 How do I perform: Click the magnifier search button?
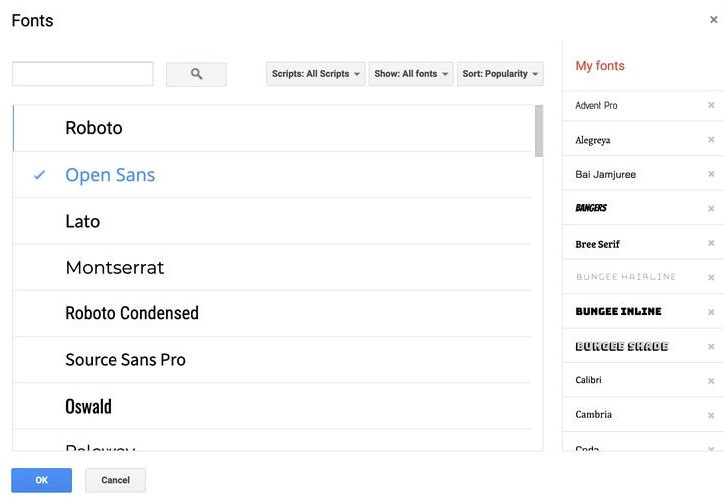pos(196,74)
